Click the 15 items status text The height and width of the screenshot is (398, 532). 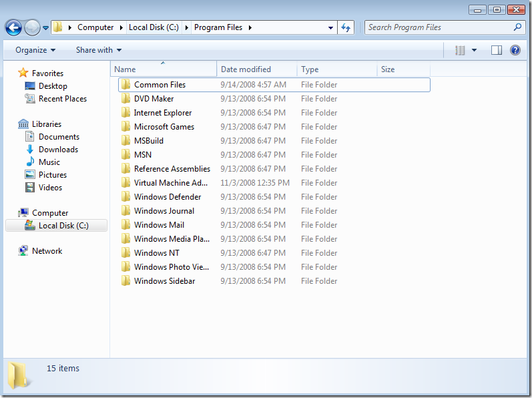(x=63, y=369)
